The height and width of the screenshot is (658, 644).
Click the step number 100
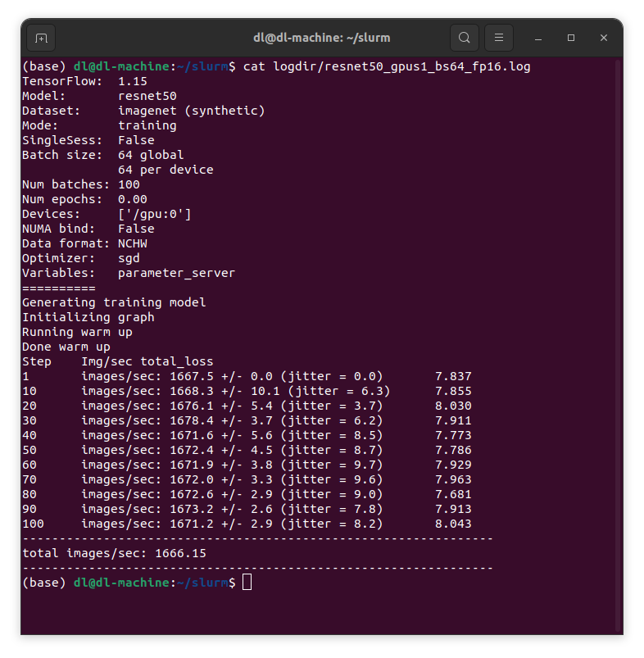(x=33, y=524)
